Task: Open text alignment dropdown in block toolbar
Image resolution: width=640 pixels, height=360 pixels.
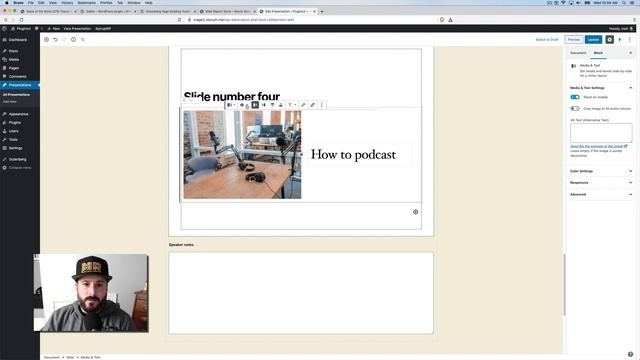Action: point(291,105)
